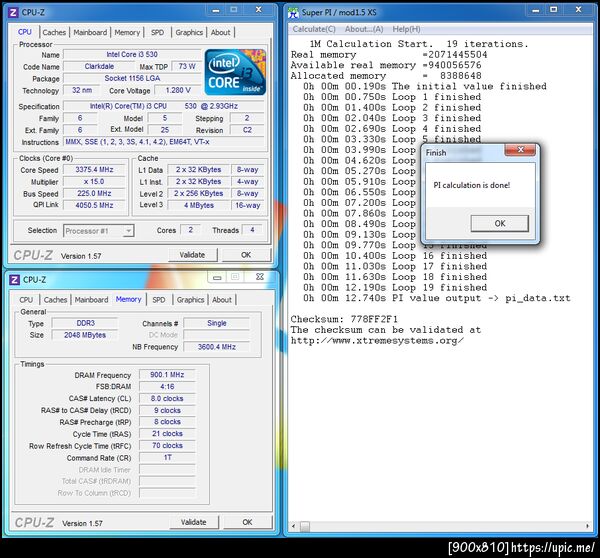This screenshot has width=600, height=558.
Task: Click OK in bottom CPU-Z Memory window
Action: coord(247,522)
